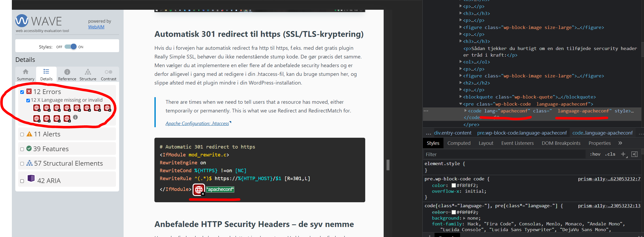Click the WAVE logo icon
Image resolution: width=644 pixels, height=237 pixels.
click(x=22, y=21)
